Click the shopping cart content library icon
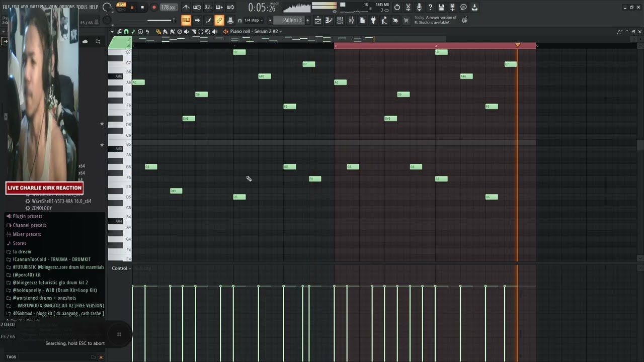 tap(406, 20)
